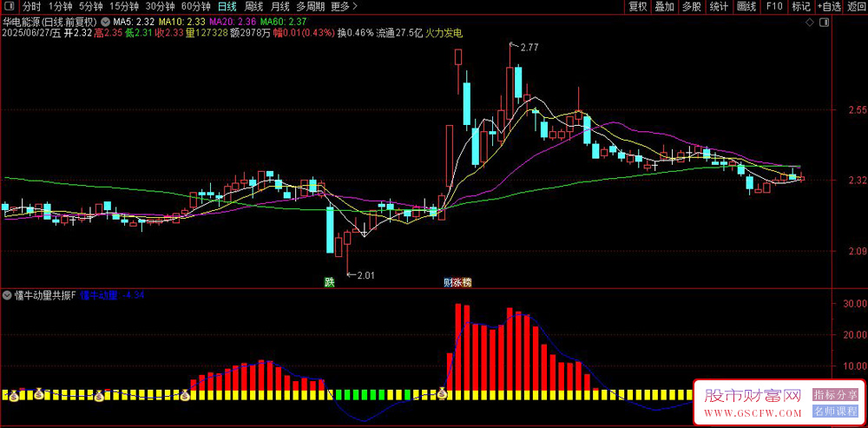This screenshot has width=868, height=428.
Task: Click the 低2.31 low price value
Action: [138, 33]
